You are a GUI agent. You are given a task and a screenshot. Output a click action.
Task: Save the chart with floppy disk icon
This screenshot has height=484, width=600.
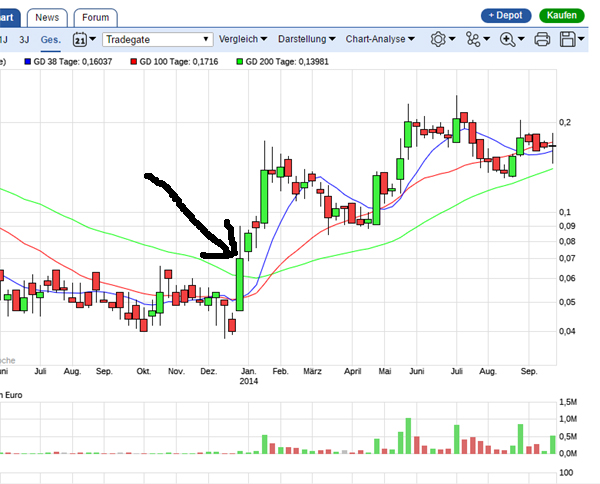point(567,39)
